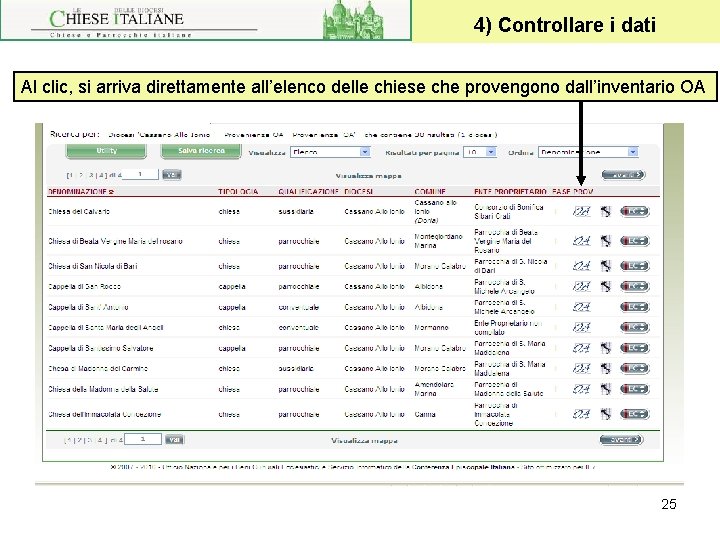
Task: Click the Avanti button above the table
Action: [624, 175]
